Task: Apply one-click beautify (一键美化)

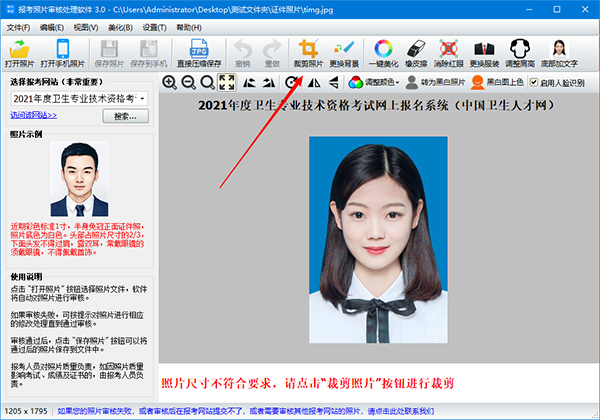Action: tap(382, 50)
